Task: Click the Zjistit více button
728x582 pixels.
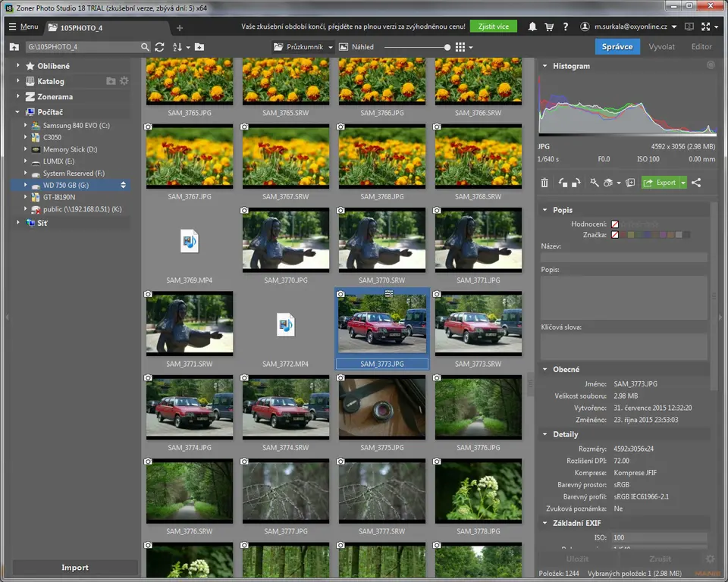Action: [493, 27]
